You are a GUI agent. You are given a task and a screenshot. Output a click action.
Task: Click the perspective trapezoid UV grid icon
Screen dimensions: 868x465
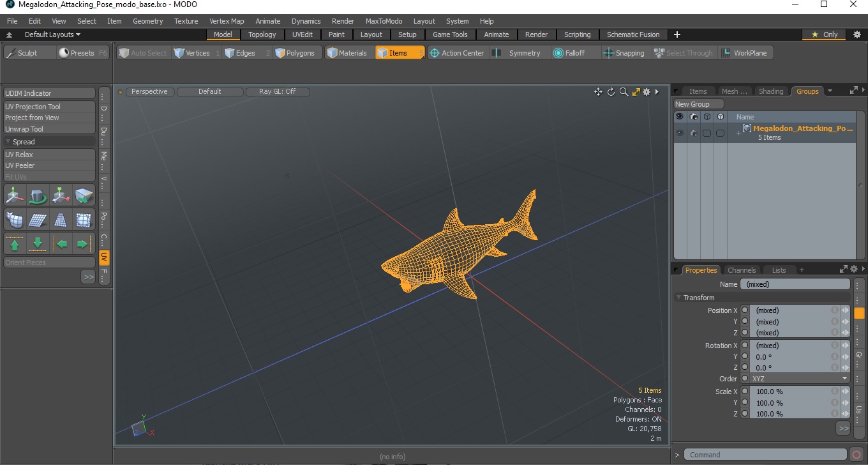pos(61,220)
